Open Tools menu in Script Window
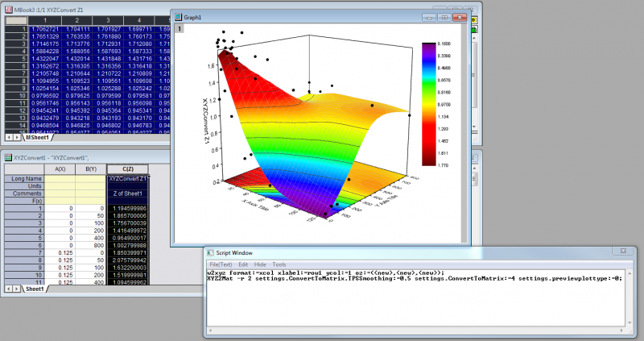Image resolution: width=644 pixels, height=341 pixels. tap(279, 264)
